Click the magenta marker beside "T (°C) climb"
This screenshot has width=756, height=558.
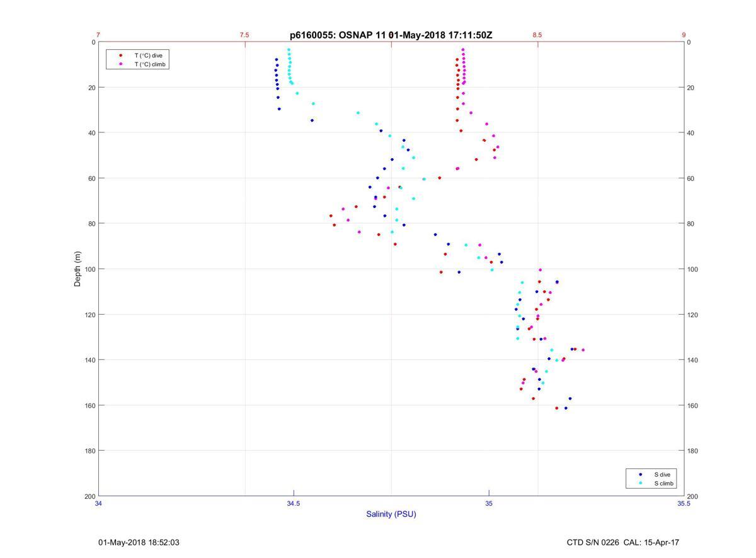point(120,64)
